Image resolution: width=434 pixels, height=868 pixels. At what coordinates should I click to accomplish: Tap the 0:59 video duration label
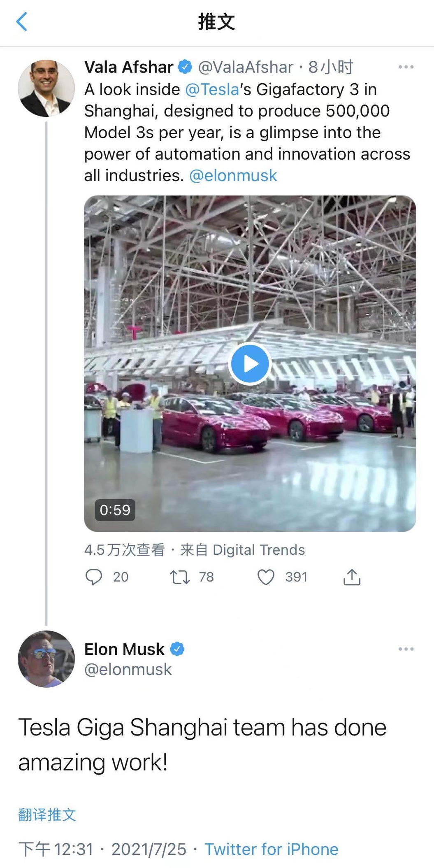pos(115,510)
